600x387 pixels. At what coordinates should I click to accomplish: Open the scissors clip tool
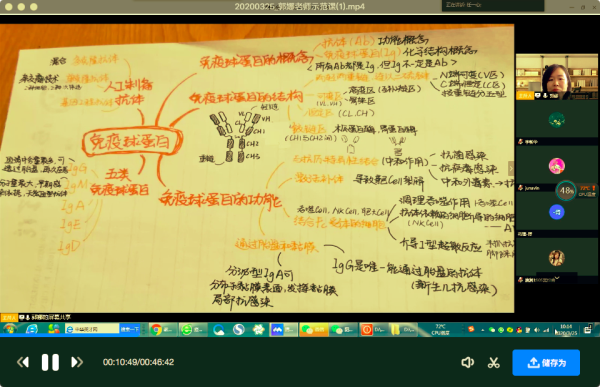tap(494, 363)
